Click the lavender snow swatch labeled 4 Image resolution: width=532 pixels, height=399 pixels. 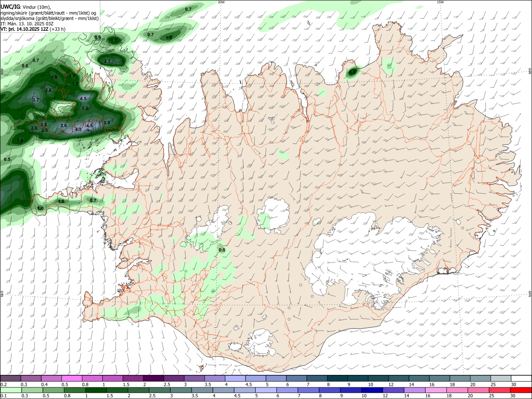[x=235, y=379]
